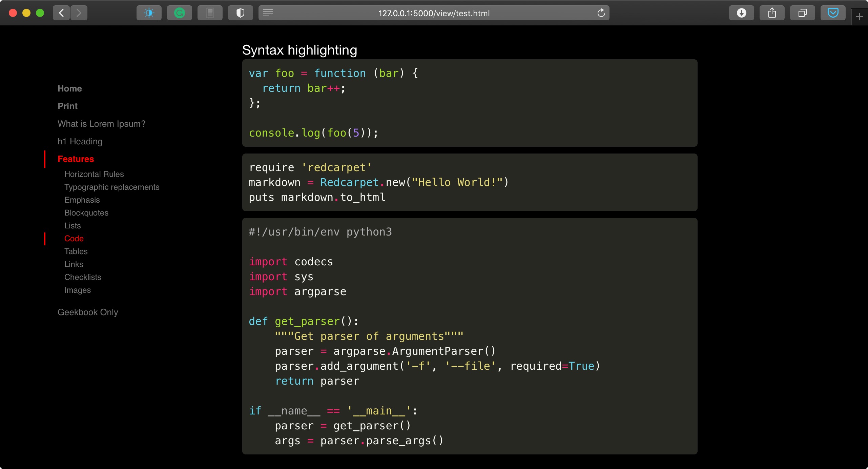The height and width of the screenshot is (469, 868).
Task: Click the console.log(foo(5)); line
Action: click(x=313, y=133)
